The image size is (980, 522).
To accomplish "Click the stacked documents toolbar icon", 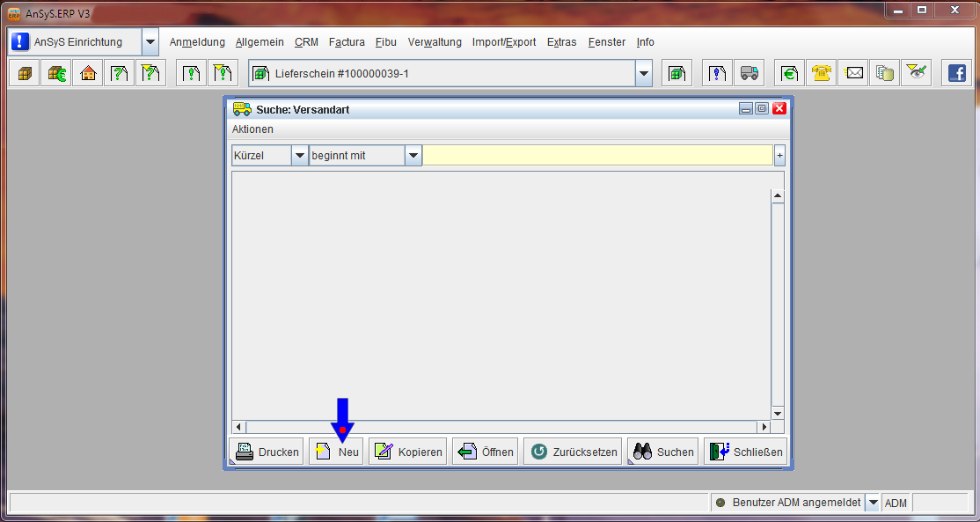I will [x=885, y=74].
